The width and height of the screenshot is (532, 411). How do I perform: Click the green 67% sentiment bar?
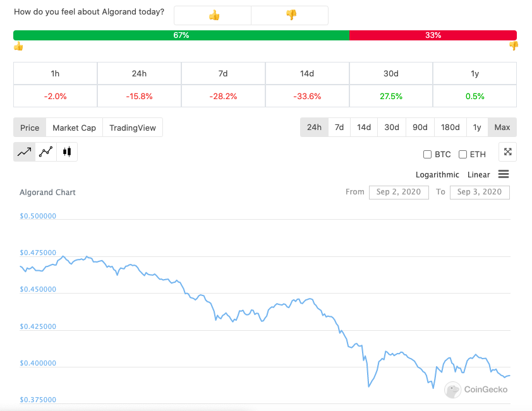(x=181, y=35)
